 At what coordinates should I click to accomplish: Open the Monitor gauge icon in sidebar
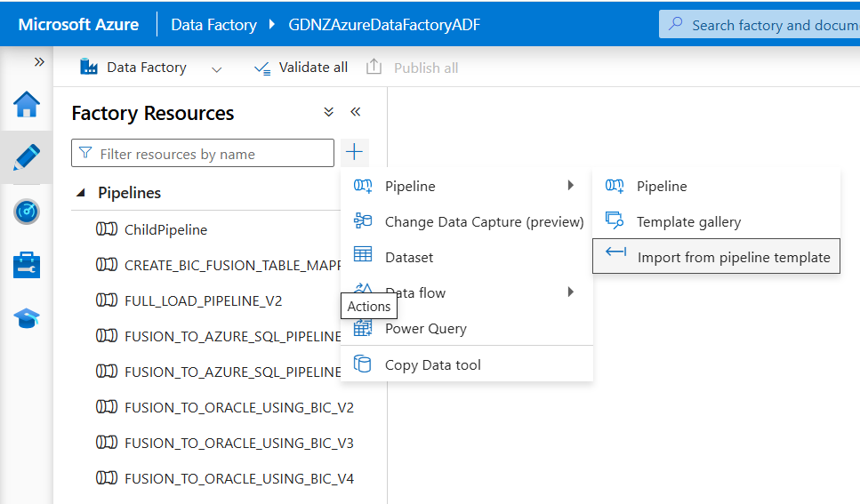pyautogui.click(x=27, y=212)
